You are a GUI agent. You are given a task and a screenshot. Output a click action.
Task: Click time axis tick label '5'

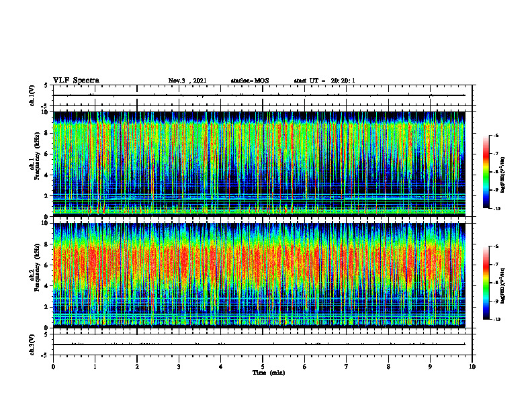point(263,367)
